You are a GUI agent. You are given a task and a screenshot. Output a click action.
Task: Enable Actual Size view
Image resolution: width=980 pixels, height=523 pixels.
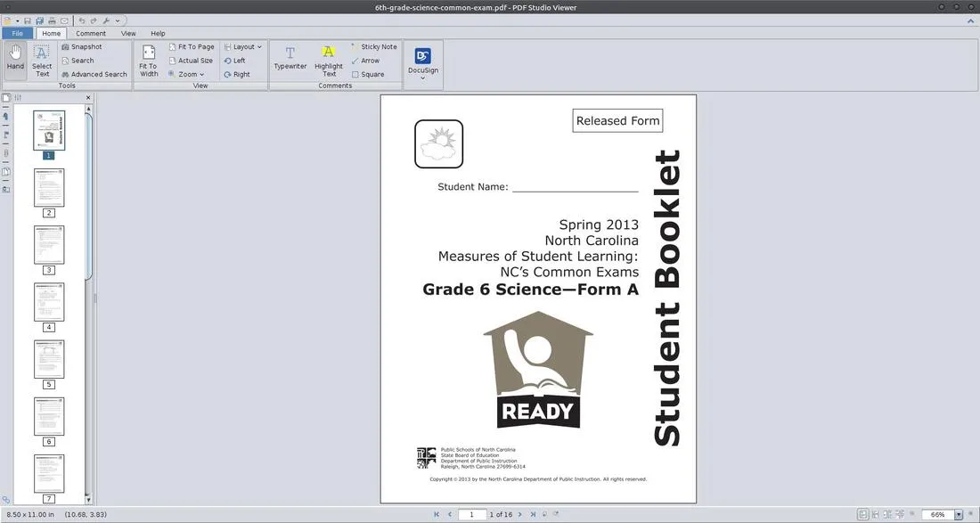pos(190,60)
